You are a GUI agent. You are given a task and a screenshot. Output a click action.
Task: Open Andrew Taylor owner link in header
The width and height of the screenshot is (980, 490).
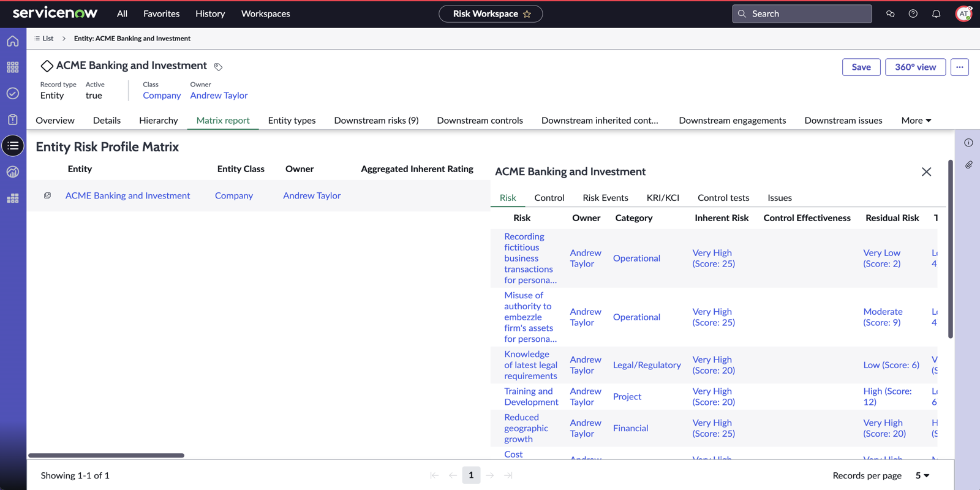(x=219, y=96)
